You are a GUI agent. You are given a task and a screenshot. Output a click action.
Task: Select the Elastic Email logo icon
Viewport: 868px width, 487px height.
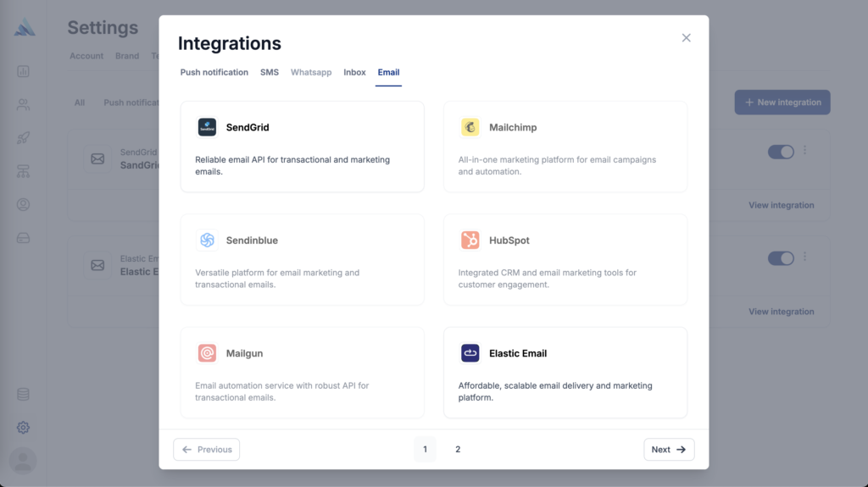tap(470, 353)
